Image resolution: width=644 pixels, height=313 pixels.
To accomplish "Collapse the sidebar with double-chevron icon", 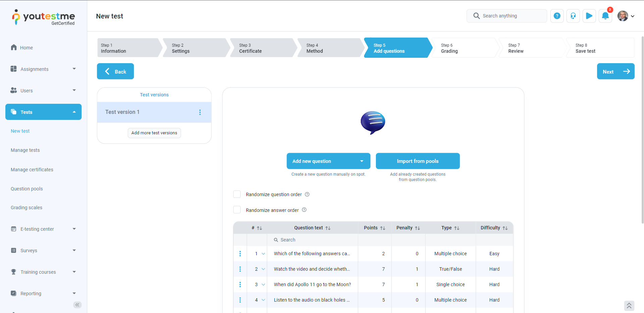I will 77,305.
